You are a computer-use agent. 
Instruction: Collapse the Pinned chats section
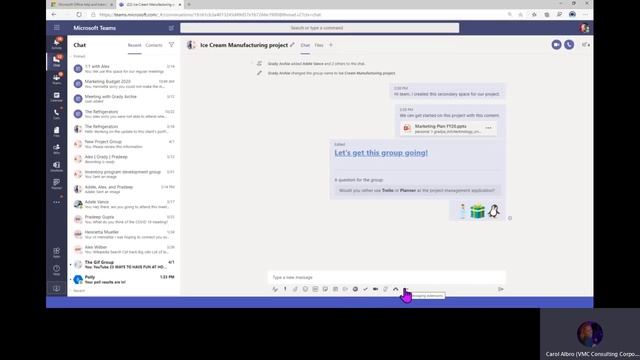(79, 56)
